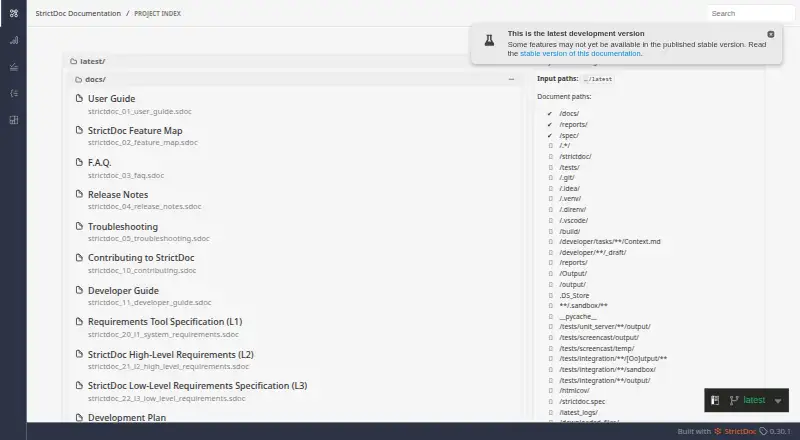Click the document icon next to Low-Level Requirements Specification
Viewport: 800px width, 440px height.
coord(79,385)
